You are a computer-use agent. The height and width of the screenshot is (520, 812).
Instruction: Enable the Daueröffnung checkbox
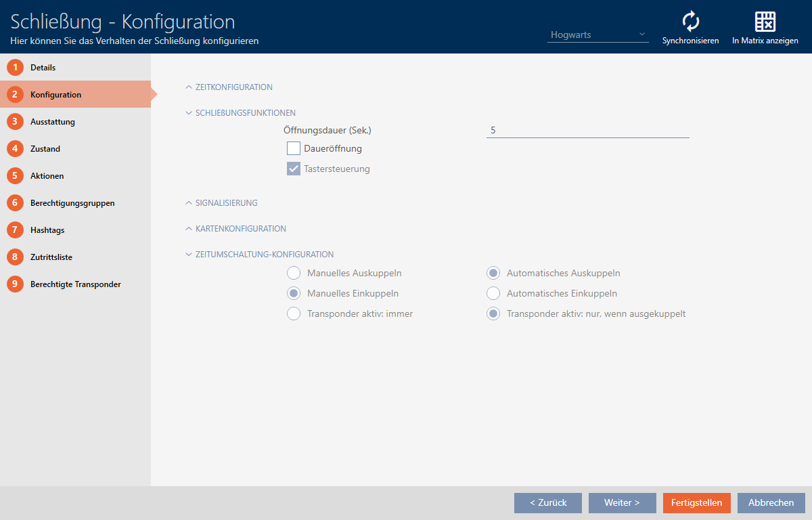coord(294,148)
